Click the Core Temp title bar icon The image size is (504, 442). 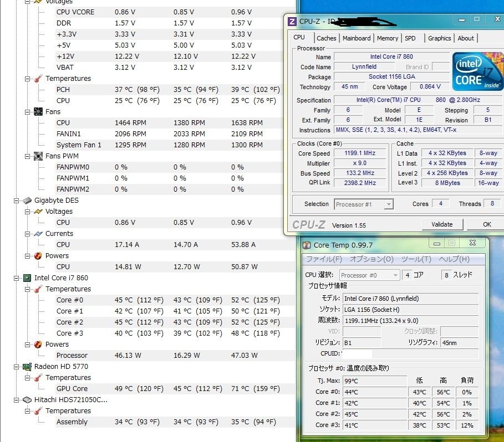coord(307,245)
